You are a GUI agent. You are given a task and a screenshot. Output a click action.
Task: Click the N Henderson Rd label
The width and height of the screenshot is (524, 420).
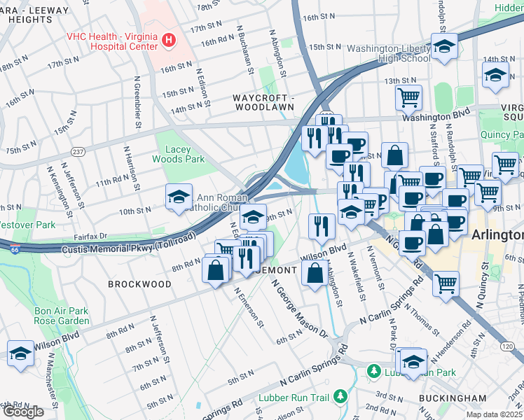451,342
